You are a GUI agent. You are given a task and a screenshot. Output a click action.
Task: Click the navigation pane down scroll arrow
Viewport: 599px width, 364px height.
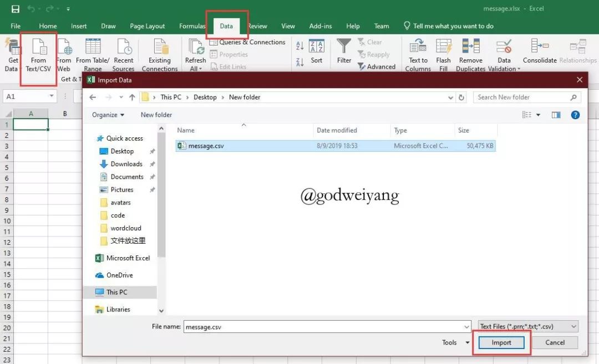[x=161, y=311]
